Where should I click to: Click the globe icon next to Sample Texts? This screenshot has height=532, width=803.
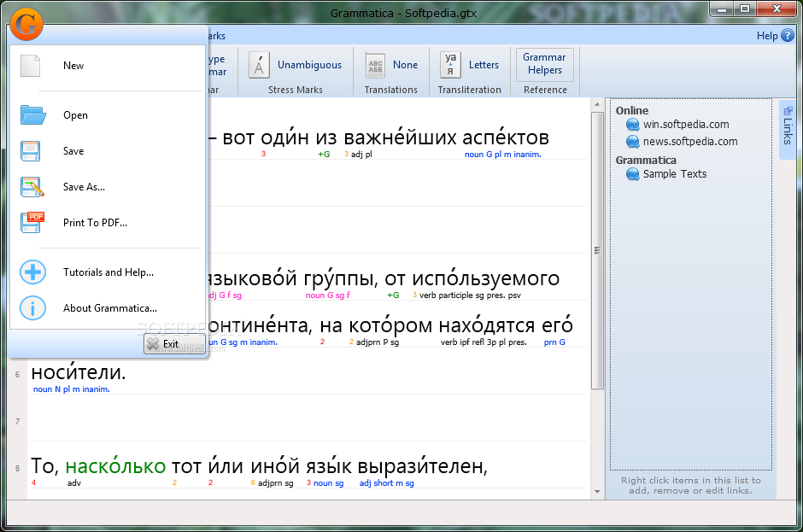tap(632, 174)
